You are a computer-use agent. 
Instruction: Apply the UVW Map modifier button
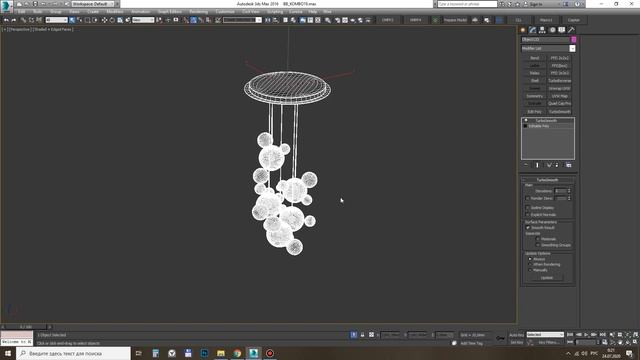pos(560,96)
